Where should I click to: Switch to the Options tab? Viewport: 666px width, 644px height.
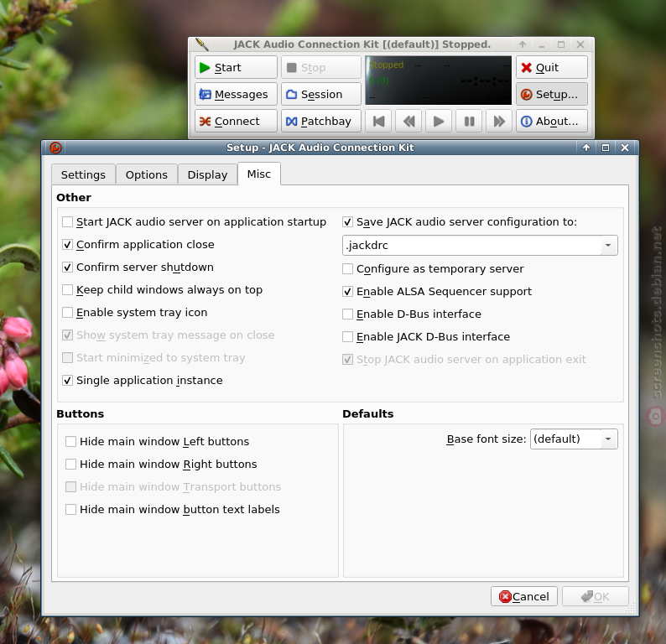(x=147, y=174)
